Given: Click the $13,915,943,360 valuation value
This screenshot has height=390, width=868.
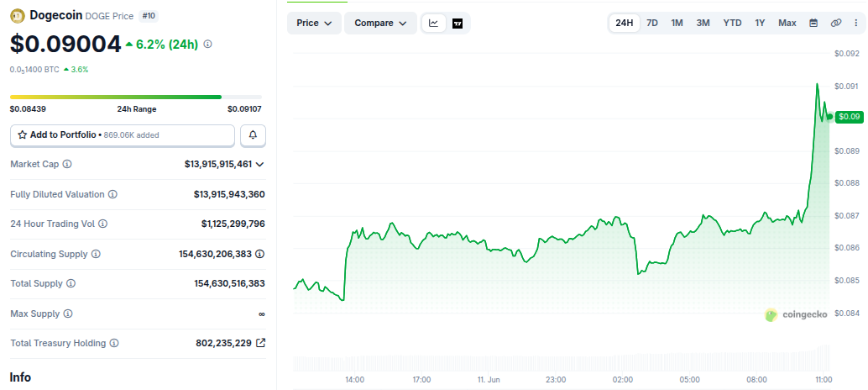Looking at the screenshot, I should 229,194.
